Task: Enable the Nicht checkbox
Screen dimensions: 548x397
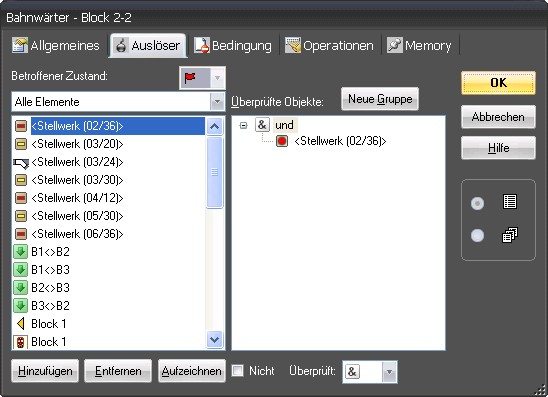Action: [x=238, y=371]
